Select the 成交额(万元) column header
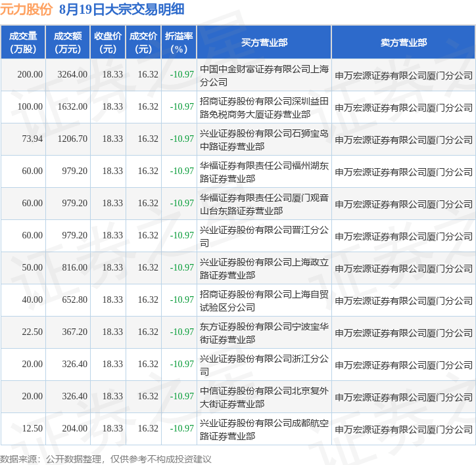This screenshot has height=465, width=476. click(x=68, y=42)
